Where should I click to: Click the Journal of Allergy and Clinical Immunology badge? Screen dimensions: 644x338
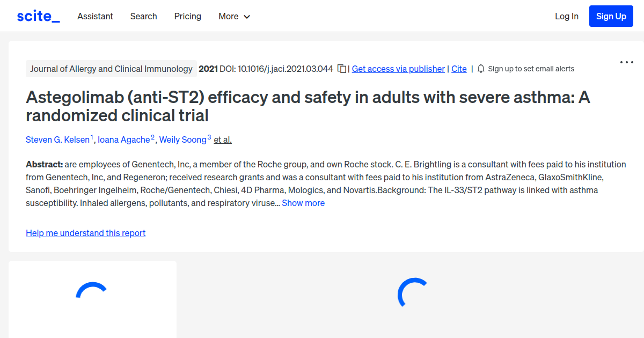pos(111,69)
